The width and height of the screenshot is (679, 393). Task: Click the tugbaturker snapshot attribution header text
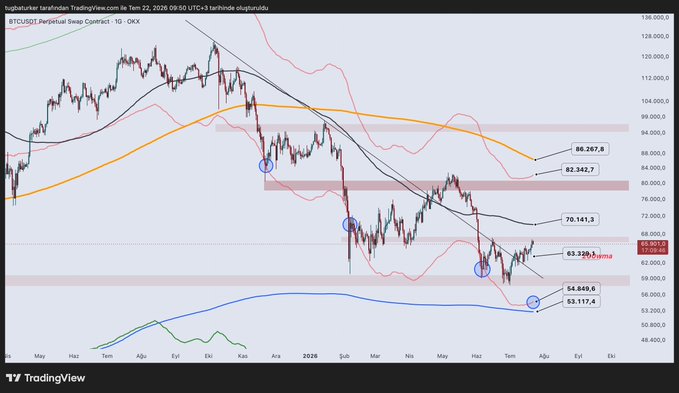136,8
